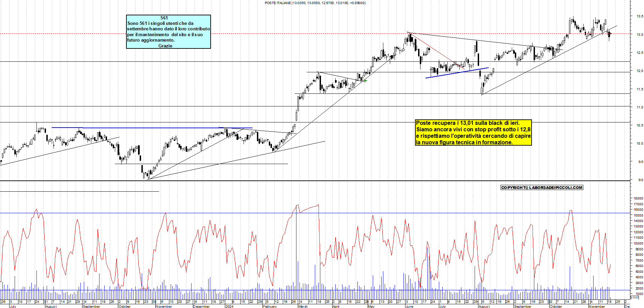Image resolution: width=644 pixels, height=308 pixels.
Task: Click the December month label on time axis
Action: [x=201, y=306]
